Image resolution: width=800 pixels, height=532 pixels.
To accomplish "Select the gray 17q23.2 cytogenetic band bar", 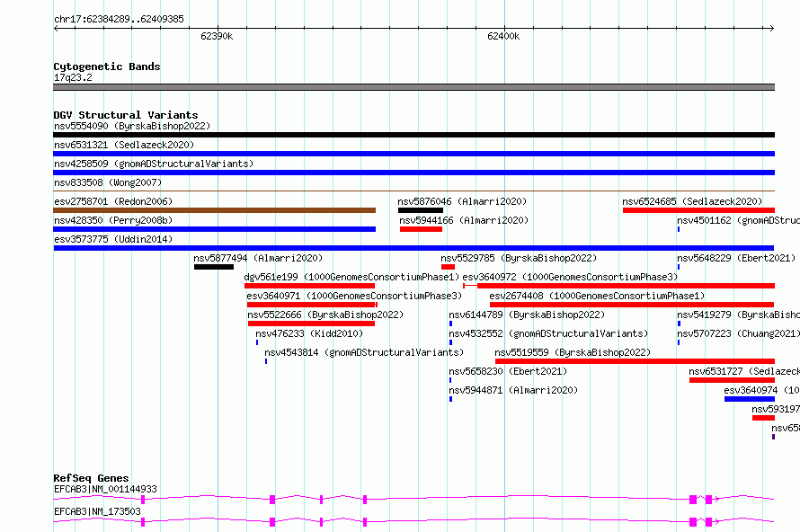I will pos(413,87).
